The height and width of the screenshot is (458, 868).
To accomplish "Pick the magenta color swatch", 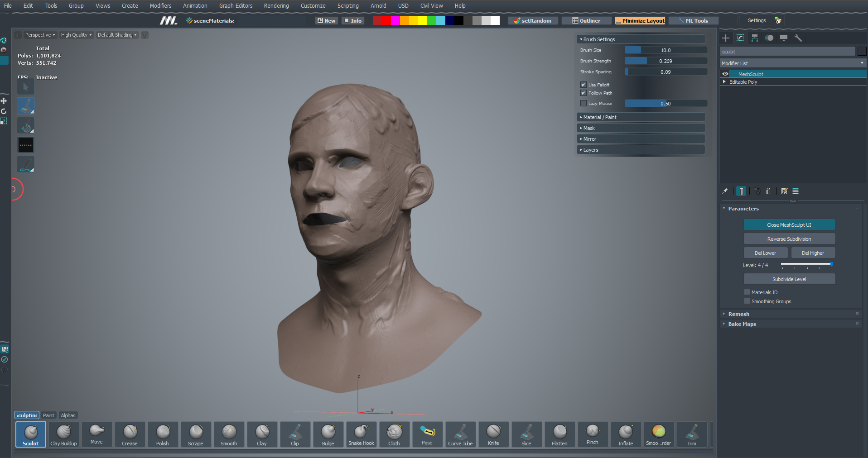I will pyautogui.click(x=395, y=20).
